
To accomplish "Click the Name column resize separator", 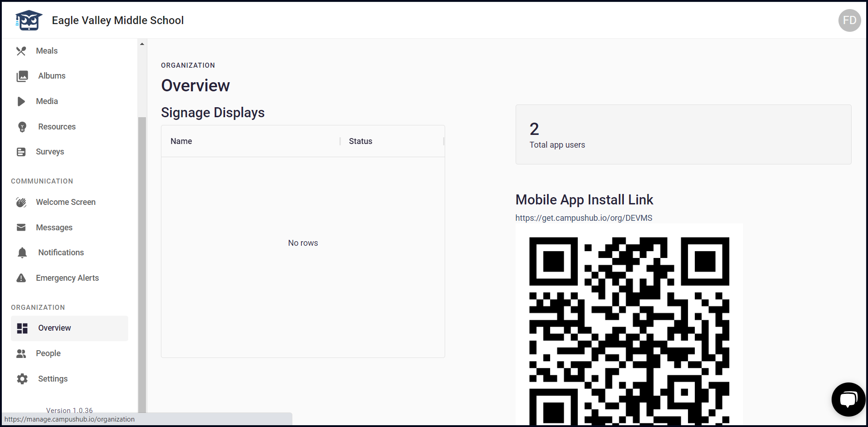I will tap(340, 141).
